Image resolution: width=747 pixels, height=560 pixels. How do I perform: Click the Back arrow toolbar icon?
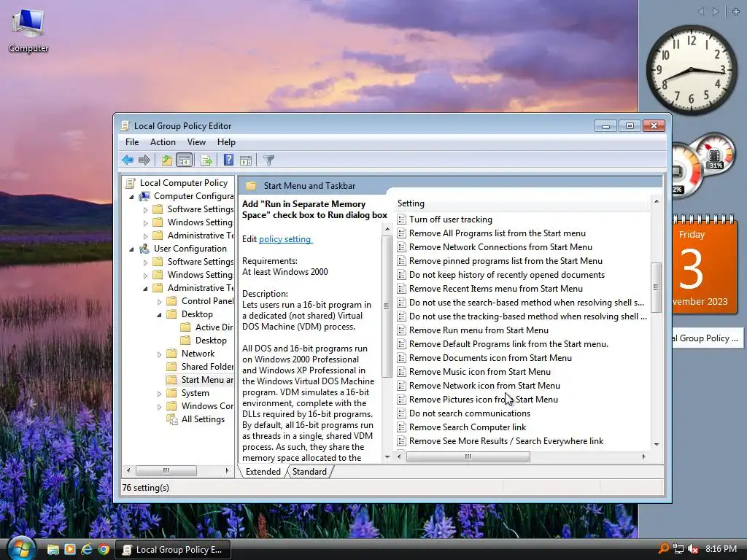click(x=127, y=160)
